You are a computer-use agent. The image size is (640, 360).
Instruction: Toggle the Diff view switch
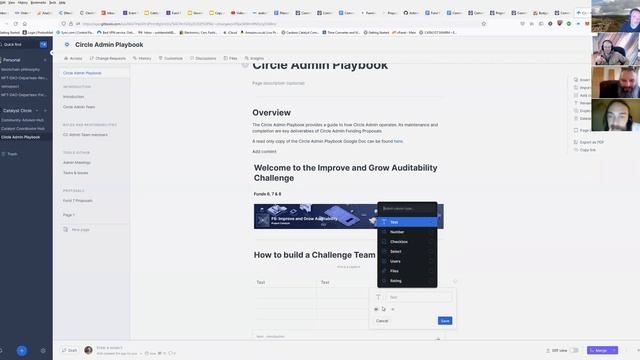(574, 350)
